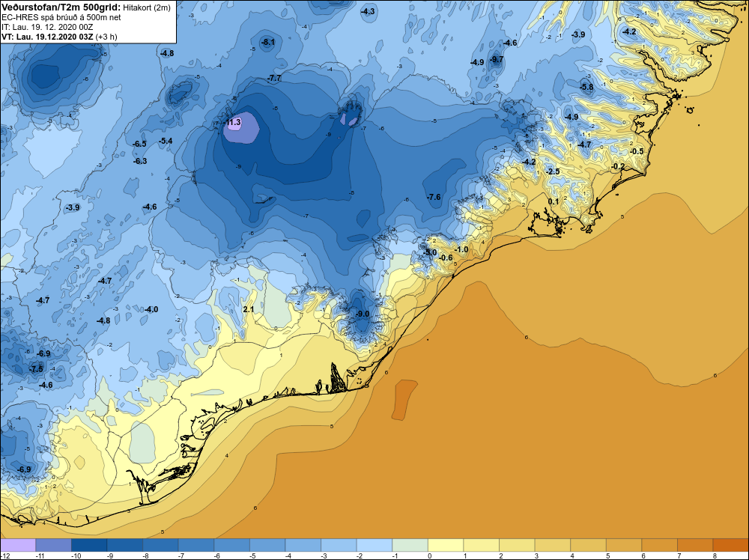Click the -7.6 temperature label
This screenshot has height=560, width=749.
click(x=434, y=197)
